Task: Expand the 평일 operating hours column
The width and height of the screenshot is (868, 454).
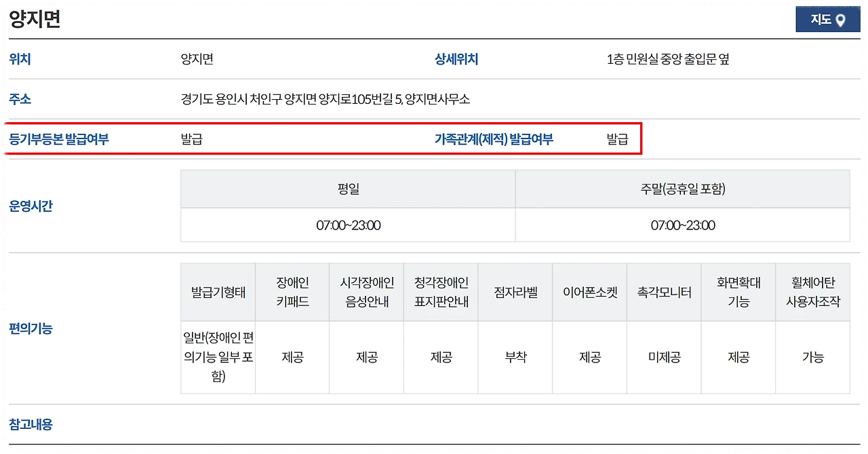Action: [x=348, y=189]
